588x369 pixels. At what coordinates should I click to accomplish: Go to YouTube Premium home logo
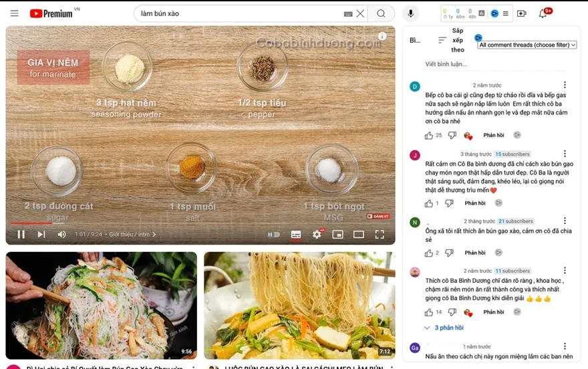51,13
